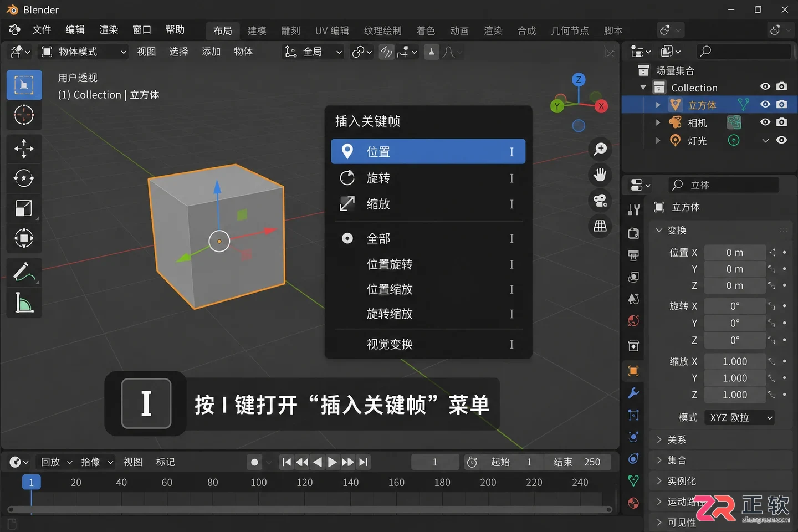The width and height of the screenshot is (798, 532).
Task: Open the Modifiers wrench properties tab
Action: (633, 393)
